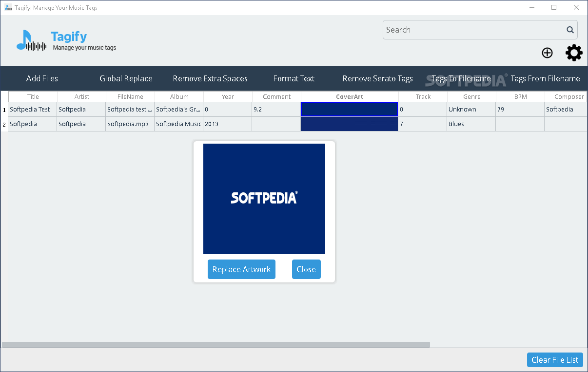Select the year cell '2013'

(228, 124)
